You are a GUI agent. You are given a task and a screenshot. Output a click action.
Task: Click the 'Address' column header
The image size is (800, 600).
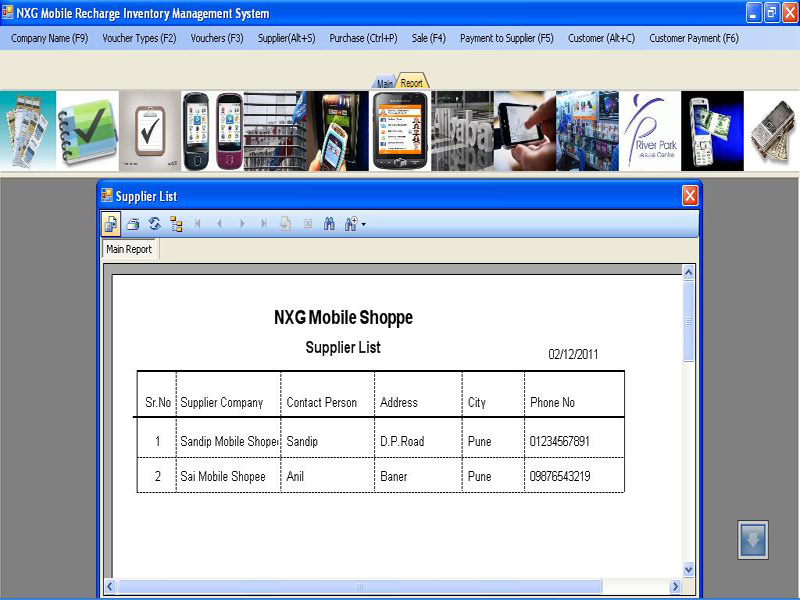pyautogui.click(x=398, y=403)
